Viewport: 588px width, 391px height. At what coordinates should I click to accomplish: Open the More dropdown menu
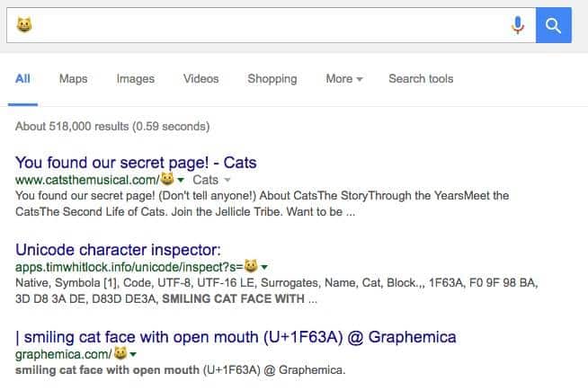tap(344, 79)
